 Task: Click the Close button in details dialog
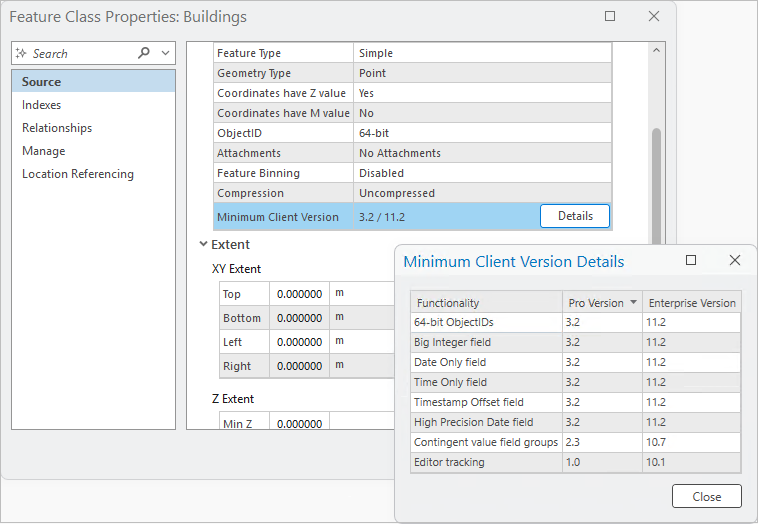[x=706, y=496]
